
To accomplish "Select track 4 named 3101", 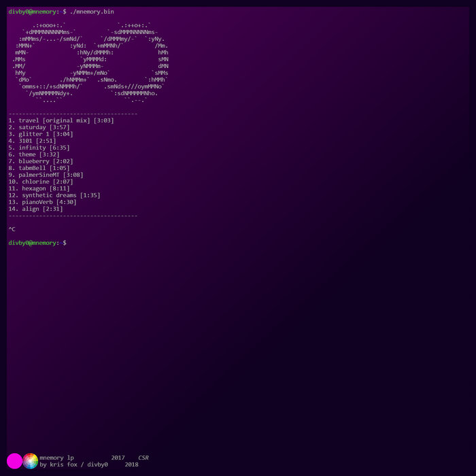I will pos(32,141).
